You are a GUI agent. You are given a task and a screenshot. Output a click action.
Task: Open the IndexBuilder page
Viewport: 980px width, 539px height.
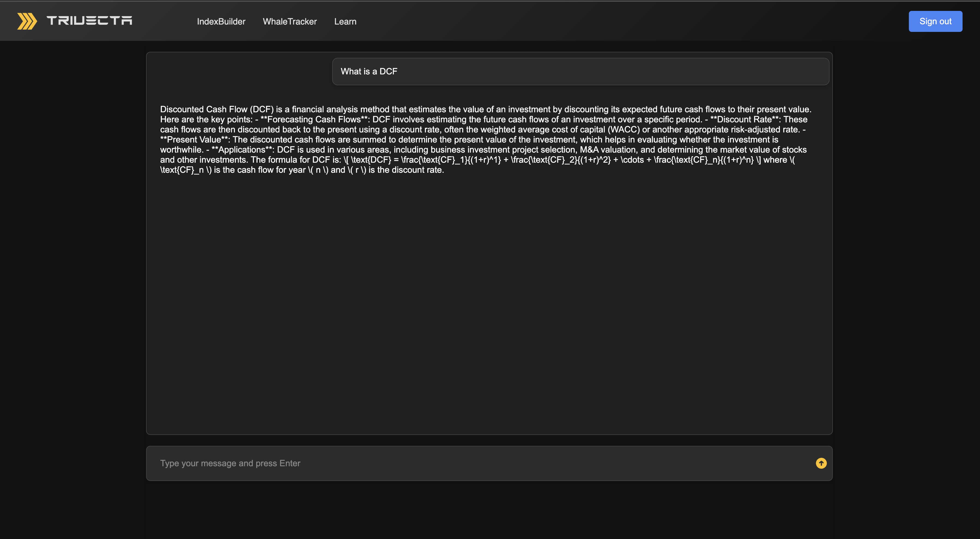(221, 22)
